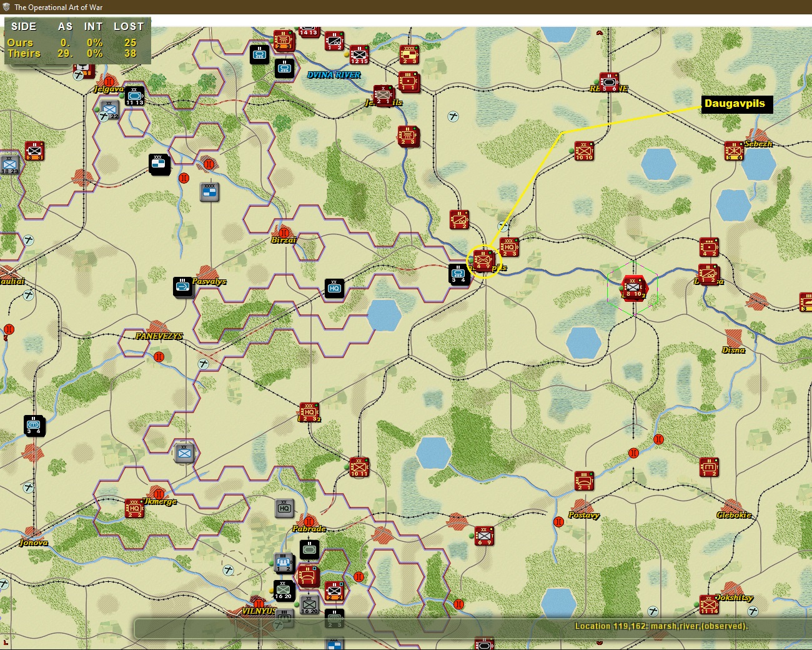
Task: Click the airfield marker north of Daugavpils rail
Action: [503, 226]
